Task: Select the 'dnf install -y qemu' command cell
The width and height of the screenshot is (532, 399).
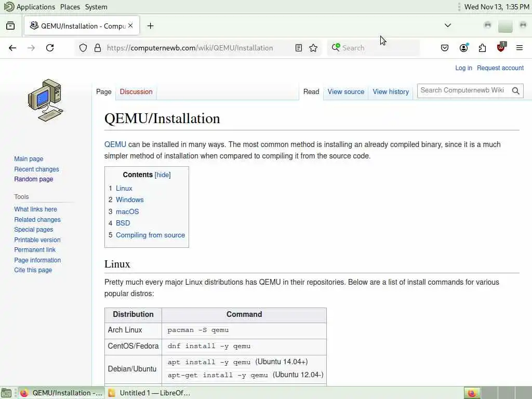Action: 244,347
